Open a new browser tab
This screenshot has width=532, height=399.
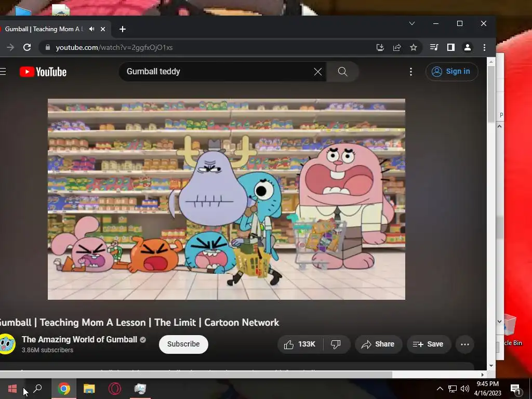(123, 29)
